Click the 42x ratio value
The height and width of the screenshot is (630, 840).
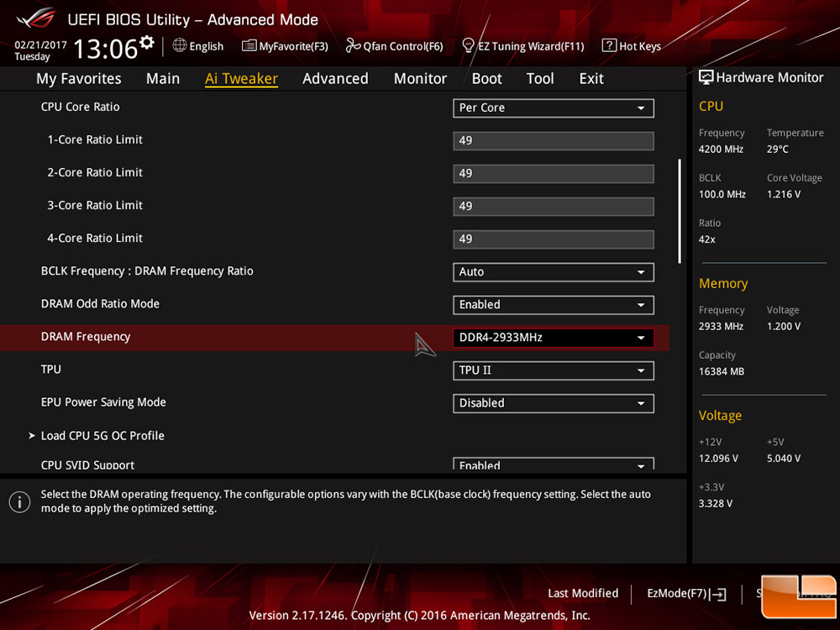tap(707, 239)
